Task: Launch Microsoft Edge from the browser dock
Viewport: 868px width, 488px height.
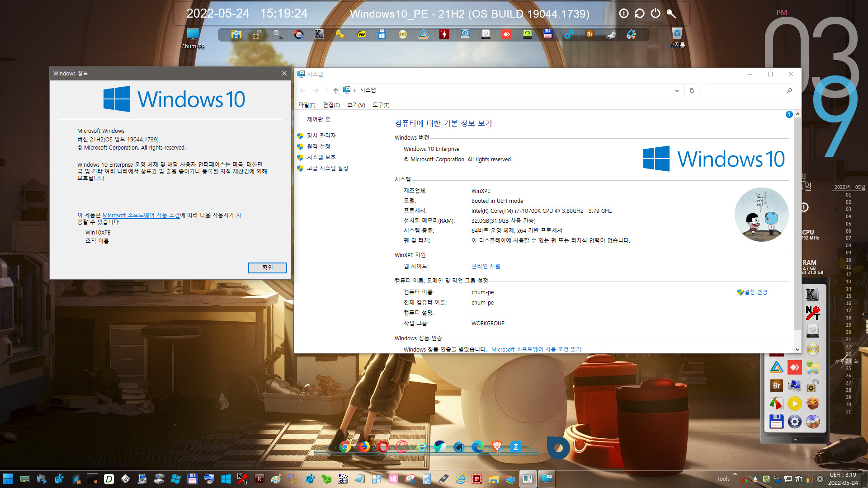Action: 478,447
